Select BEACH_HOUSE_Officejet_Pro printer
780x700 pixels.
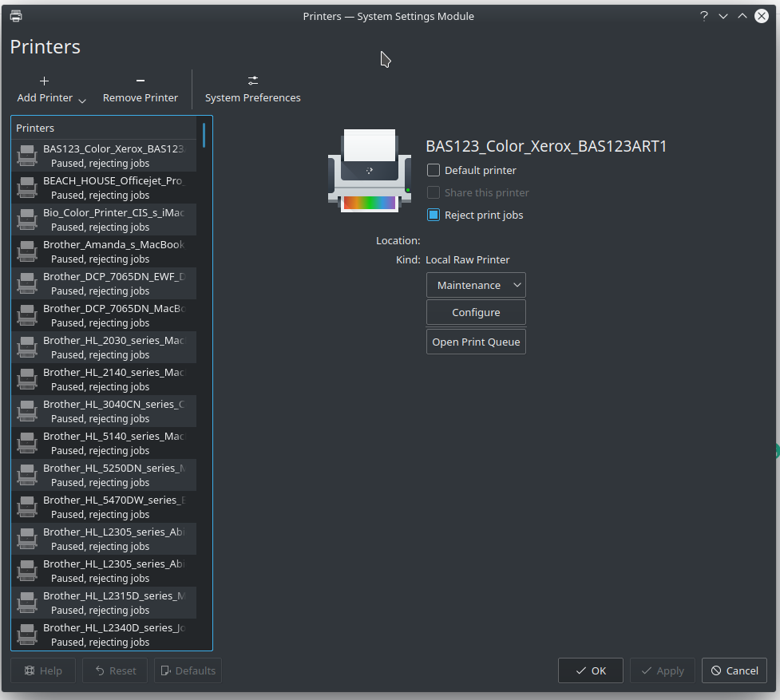click(104, 188)
